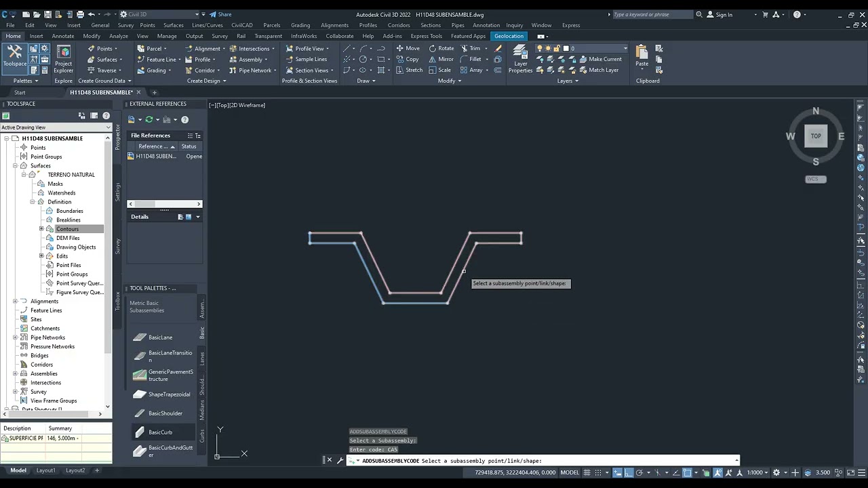Viewport: 868px width, 488px height.
Task: Switch to the Layout1 tab
Action: [46, 470]
